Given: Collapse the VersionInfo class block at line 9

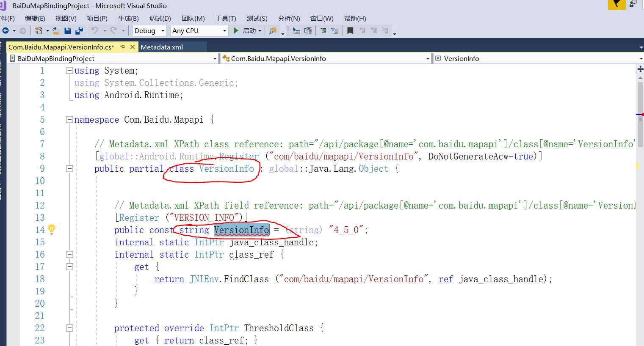Looking at the screenshot, I should (x=69, y=169).
